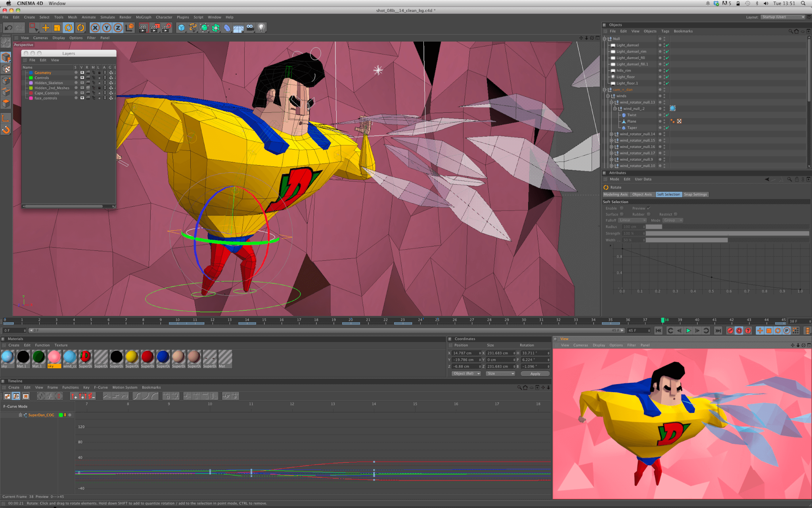Screen dimensions: 812x508
Task: Click the Record Active Objects key button
Action: [730, 331]
